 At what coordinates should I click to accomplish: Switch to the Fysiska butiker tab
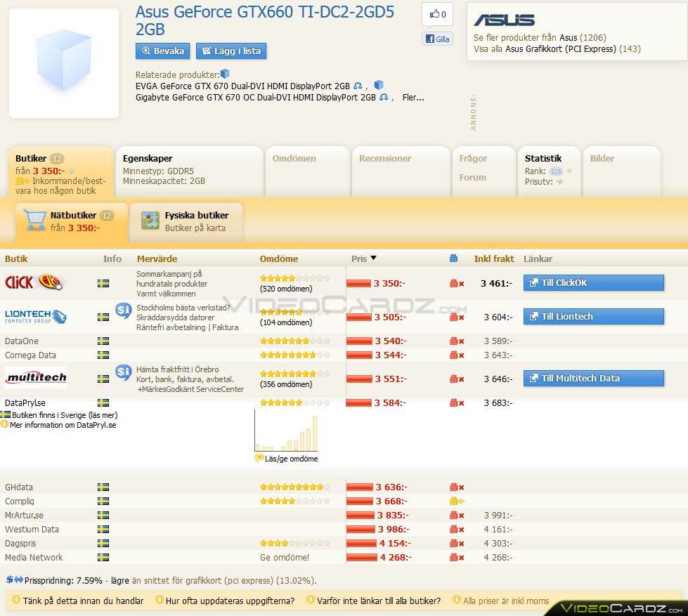pos(196,216)
